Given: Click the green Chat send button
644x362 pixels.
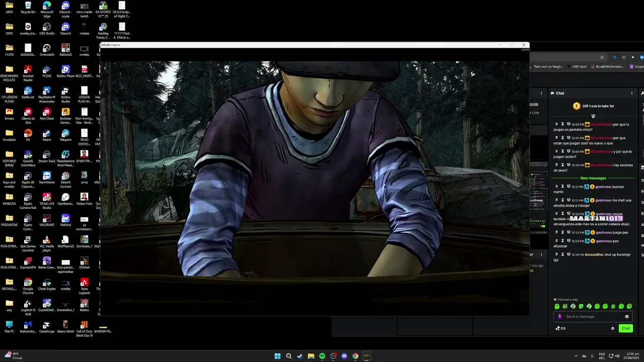Looking at the screenshot, I should click(x=625, y=328).
